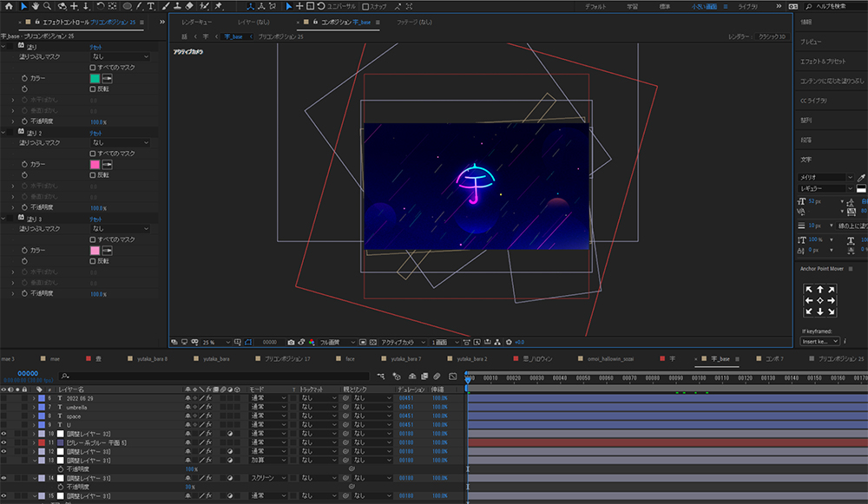
Task: Click the Anchor Point Mover center button
Action: pyautogui.click(x=820, y=300)
